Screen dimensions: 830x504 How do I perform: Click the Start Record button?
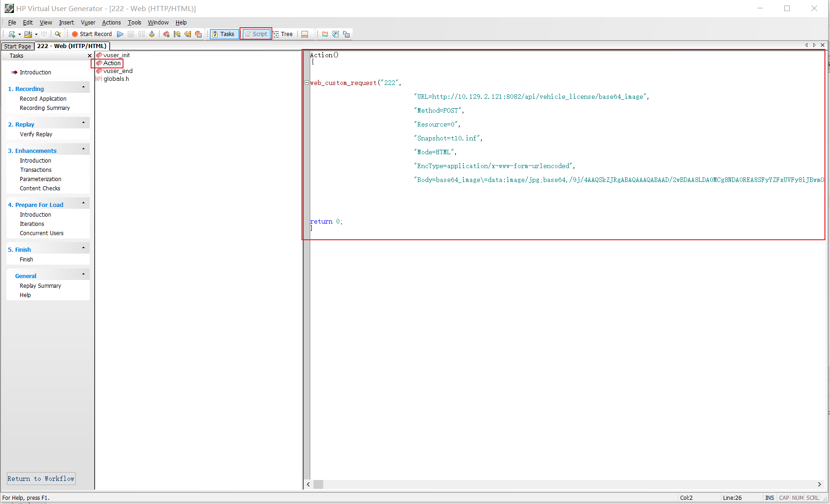point(92,34)
